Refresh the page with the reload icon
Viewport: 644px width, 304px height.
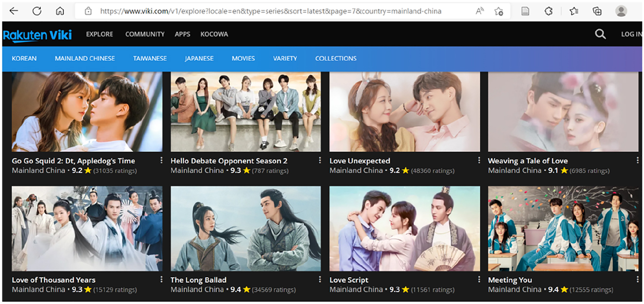pyautogui.click(x=37, y=11)
